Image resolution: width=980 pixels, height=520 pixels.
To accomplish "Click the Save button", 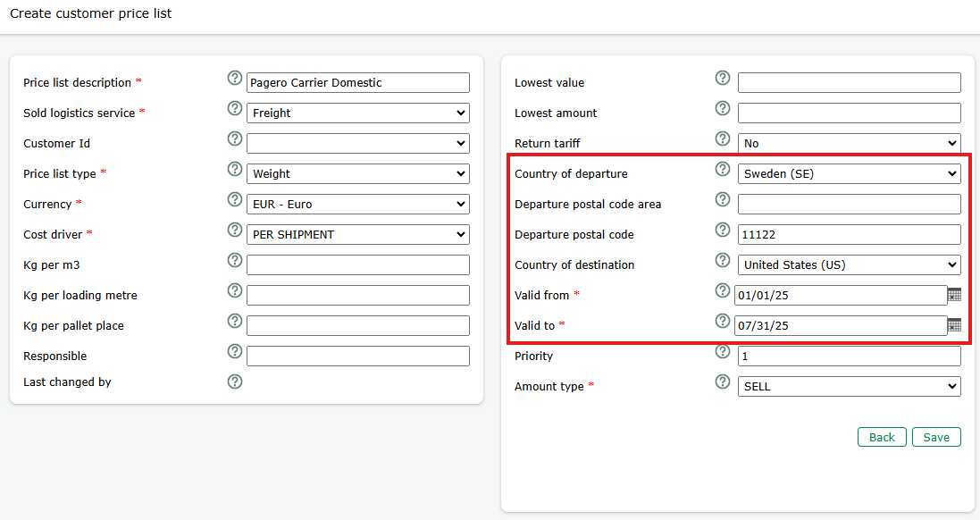I will coord(936,437).
